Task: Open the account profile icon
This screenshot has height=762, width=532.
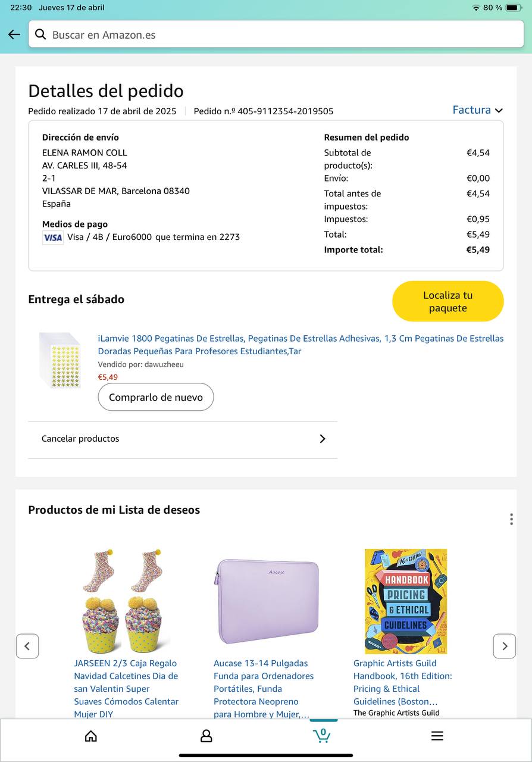Action: point(206,736)
